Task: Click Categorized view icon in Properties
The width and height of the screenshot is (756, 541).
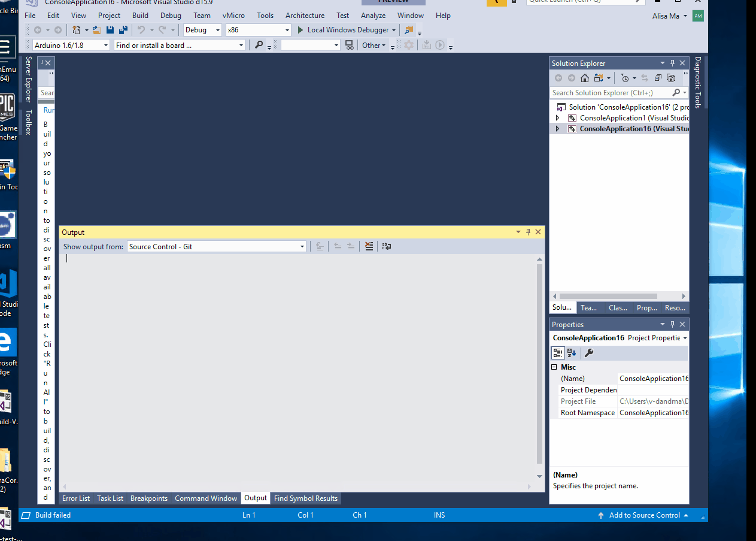Action: click(558, 353)
